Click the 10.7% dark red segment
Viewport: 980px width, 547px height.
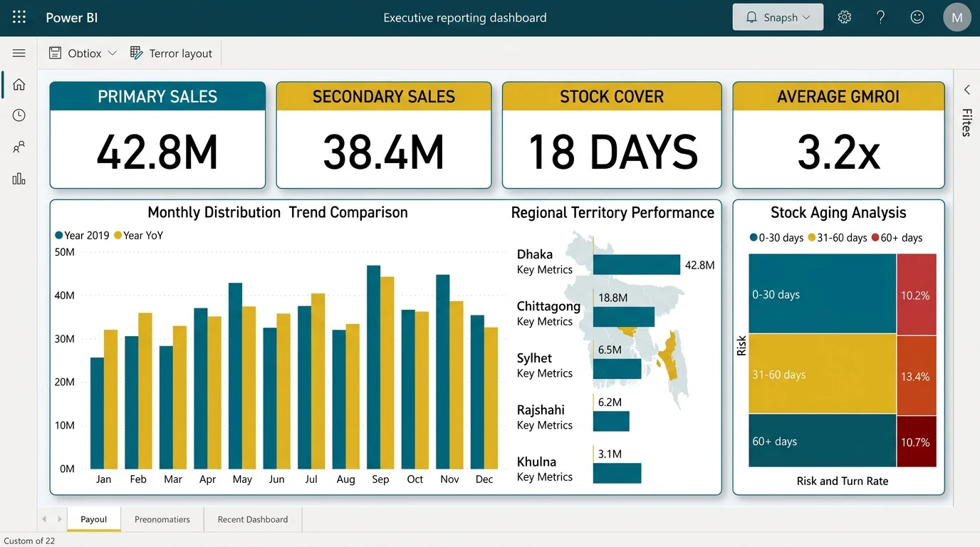(x=917, y=442)
